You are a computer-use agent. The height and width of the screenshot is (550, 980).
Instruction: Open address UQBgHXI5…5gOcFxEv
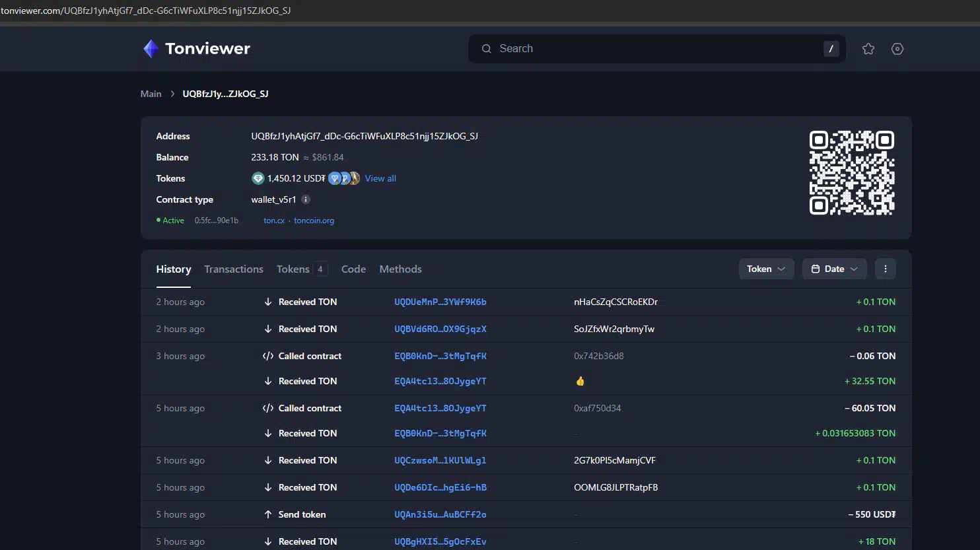click(x=440, y=541)
